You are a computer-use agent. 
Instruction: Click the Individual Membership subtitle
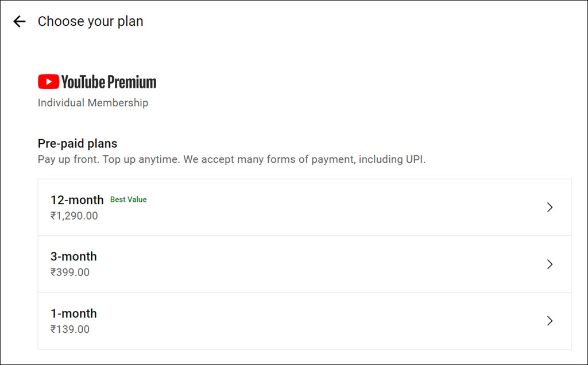tap(93, 103)
